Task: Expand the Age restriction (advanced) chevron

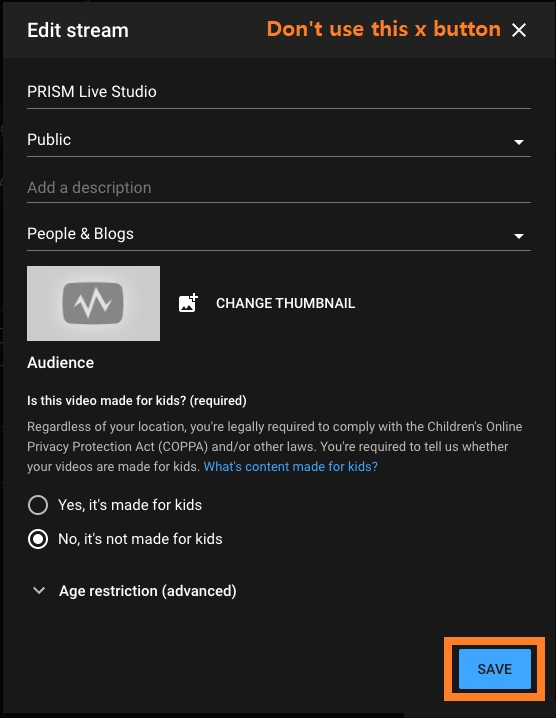Action: (39, 591)
